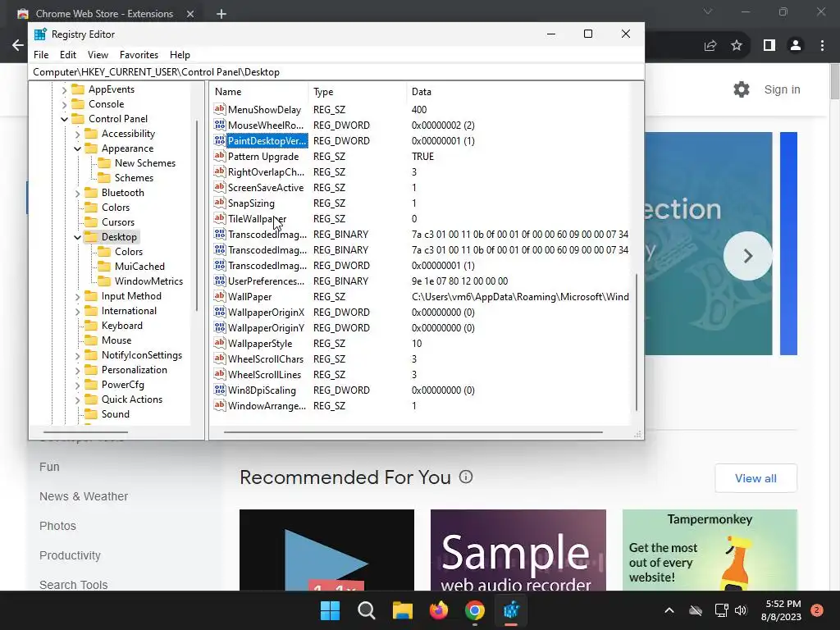Click the string icon of MenuShowDelay value

220,109
